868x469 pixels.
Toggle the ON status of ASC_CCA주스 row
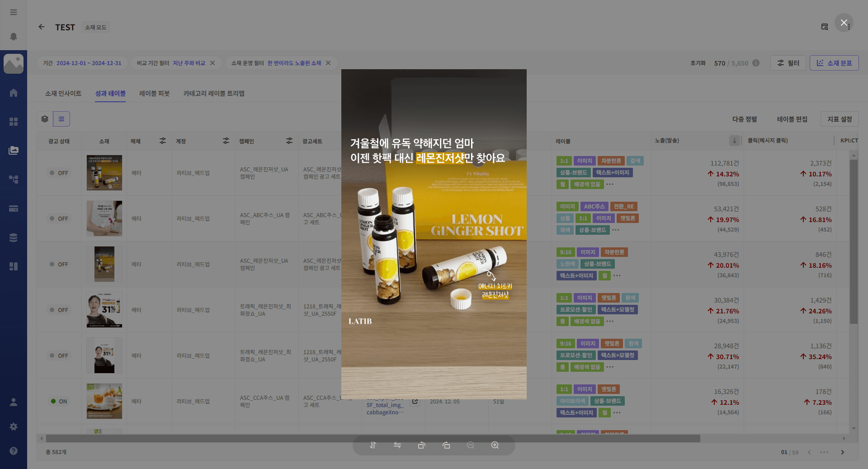[x=59, y=401]
